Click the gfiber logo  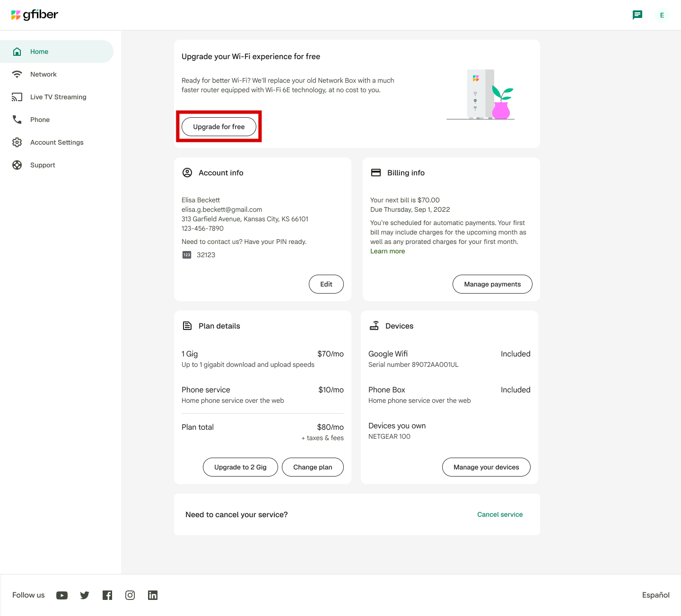click(35, 15)
